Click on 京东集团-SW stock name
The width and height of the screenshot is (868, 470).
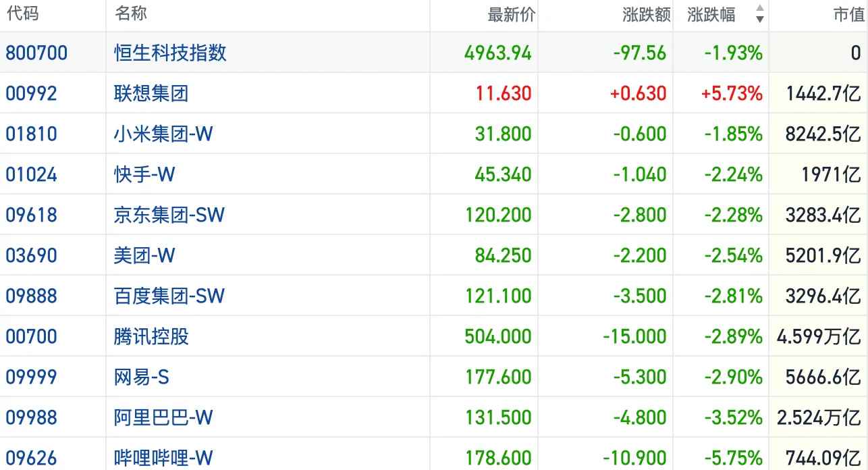click(x=169, y=215)
